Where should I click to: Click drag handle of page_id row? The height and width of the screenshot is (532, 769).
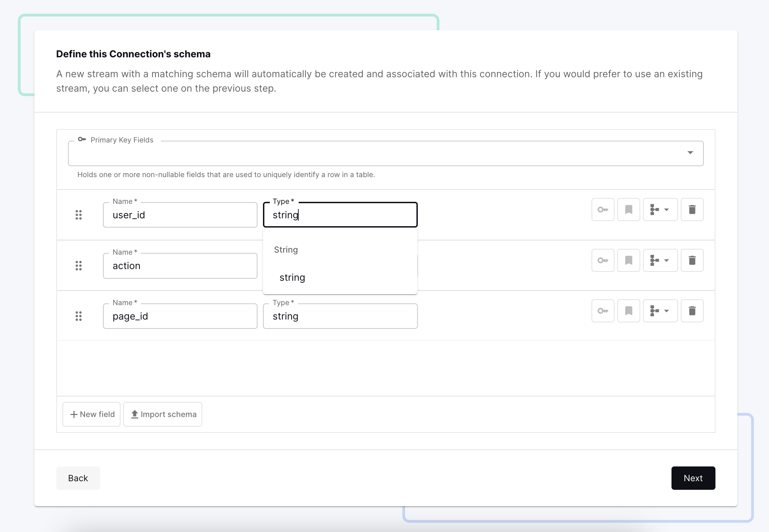tap(79, 316)
